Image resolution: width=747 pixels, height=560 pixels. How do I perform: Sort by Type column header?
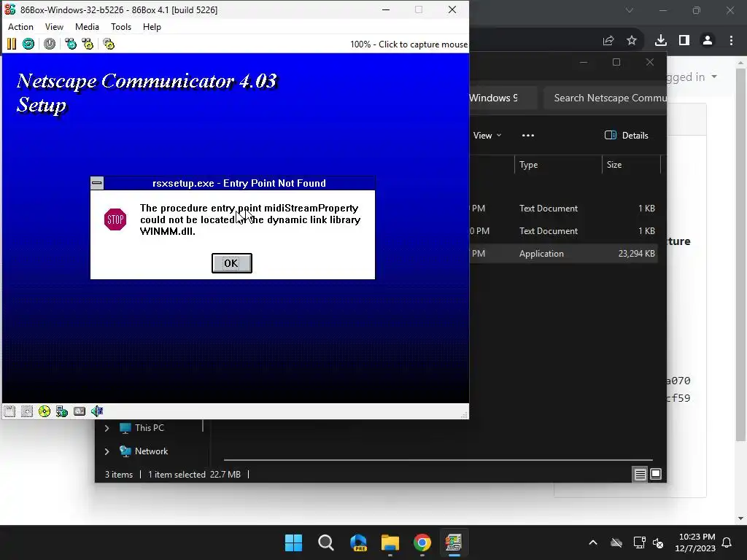tap(558, 165)
